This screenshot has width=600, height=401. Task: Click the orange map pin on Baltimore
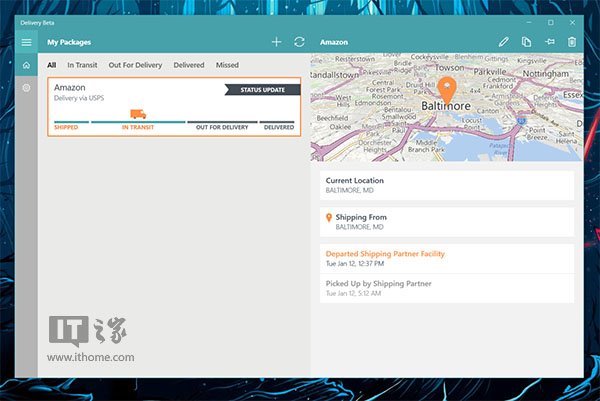point(447,90)
